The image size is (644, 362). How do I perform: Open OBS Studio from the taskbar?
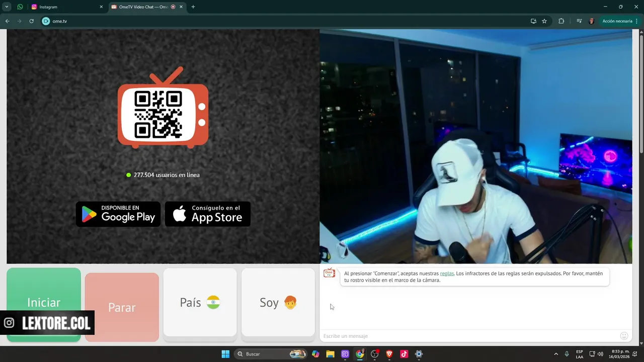click(x=374, y=354)
